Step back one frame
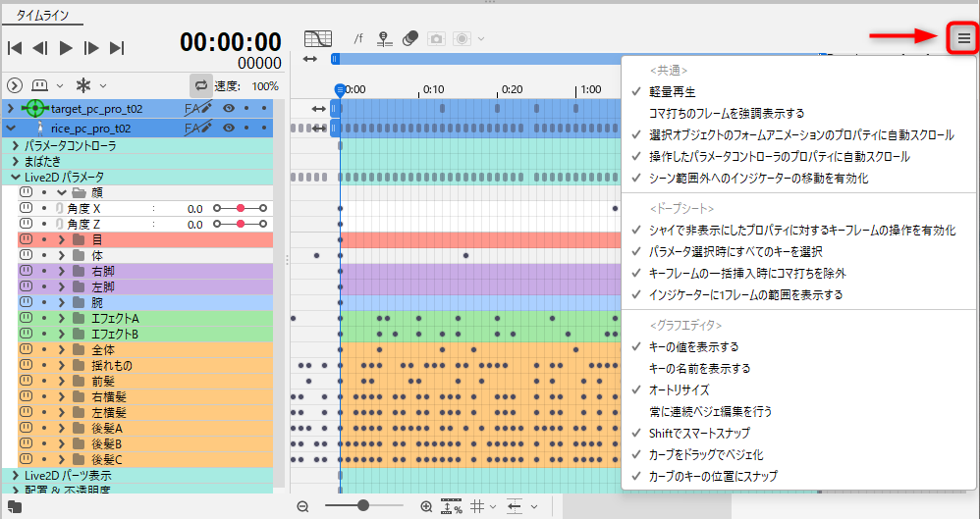 (x=40, y=48)
